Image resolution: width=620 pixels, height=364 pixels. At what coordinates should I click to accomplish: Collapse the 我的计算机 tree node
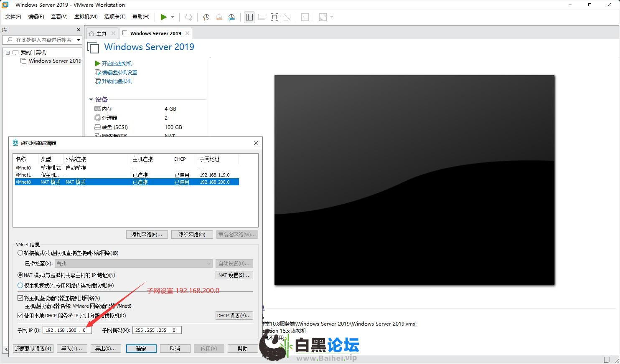click(x=8, y=53)
